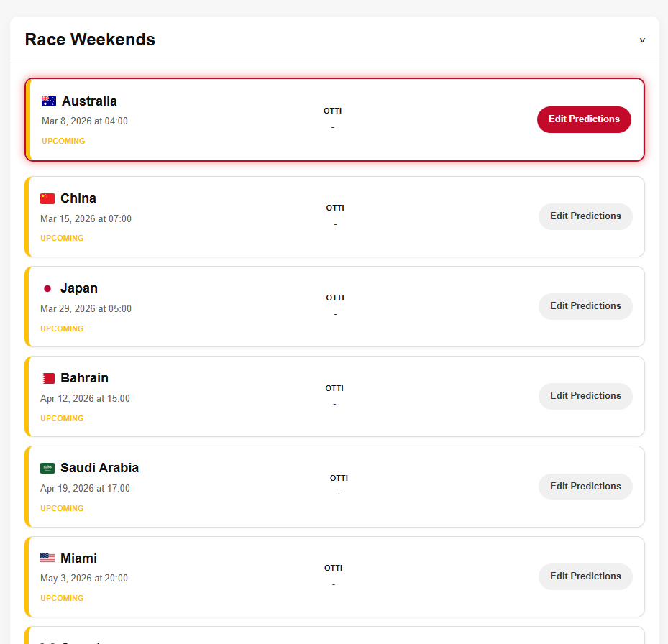Open Edit Predictions for Miami
Image resolution: width=668 pixels, height=644 pixels.
585,576
